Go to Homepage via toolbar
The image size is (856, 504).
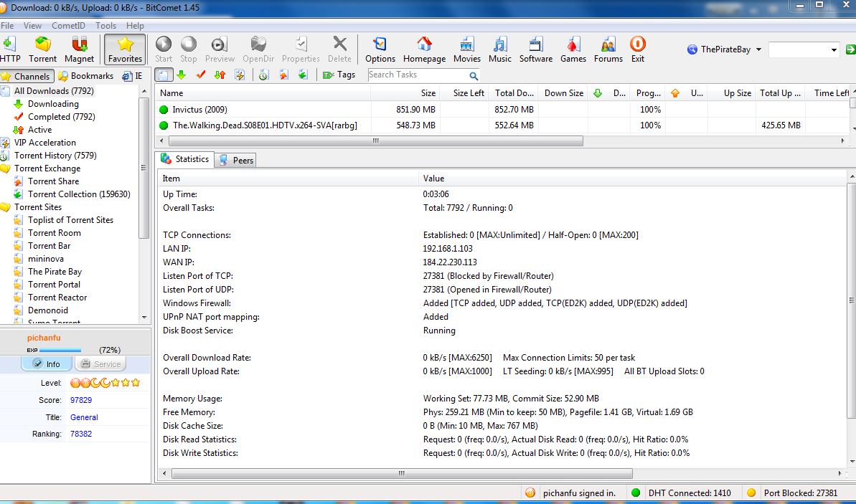tap(424, 49)
